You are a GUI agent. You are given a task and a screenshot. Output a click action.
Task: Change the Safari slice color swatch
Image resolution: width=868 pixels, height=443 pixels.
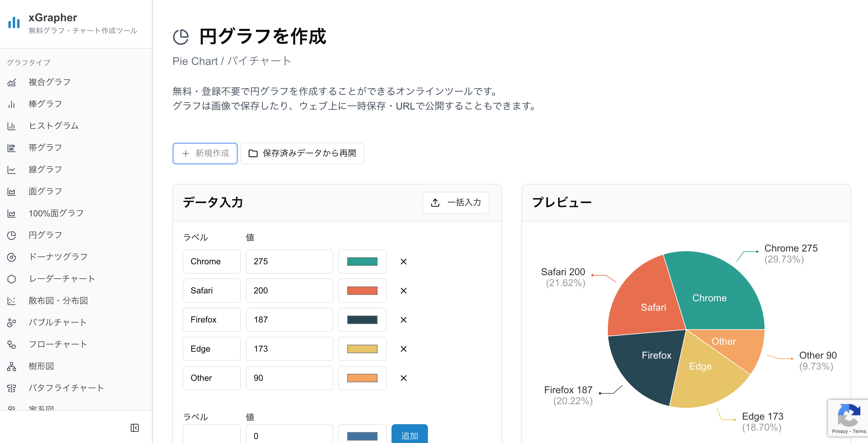362,290
